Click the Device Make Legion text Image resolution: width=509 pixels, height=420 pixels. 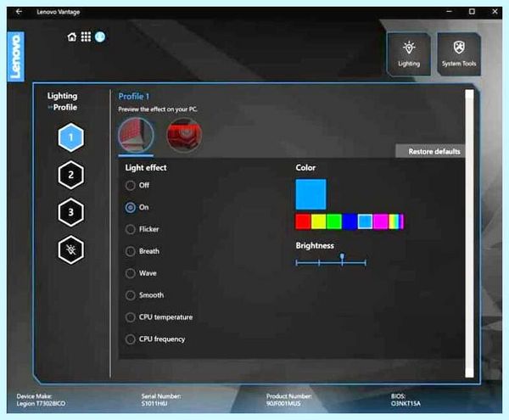click(41, 400)
